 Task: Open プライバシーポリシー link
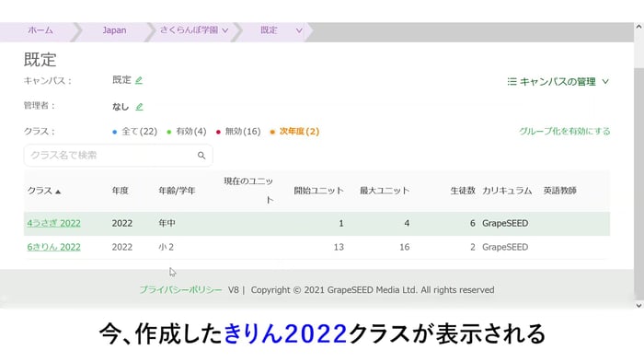point(180,289)
